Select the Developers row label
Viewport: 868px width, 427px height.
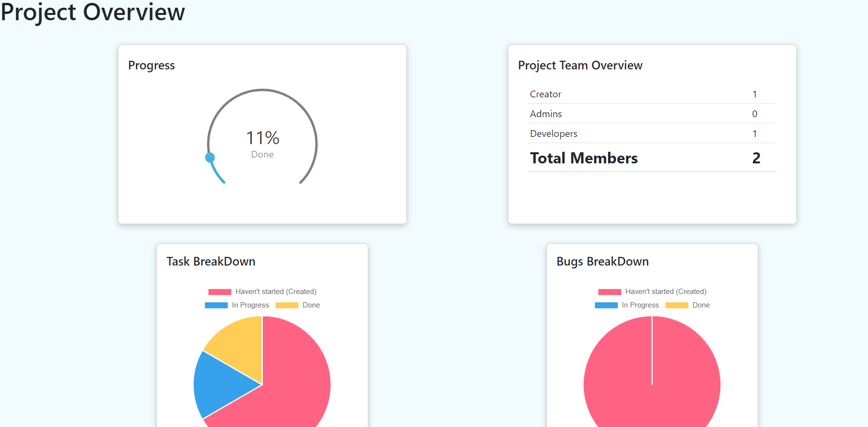554,133
